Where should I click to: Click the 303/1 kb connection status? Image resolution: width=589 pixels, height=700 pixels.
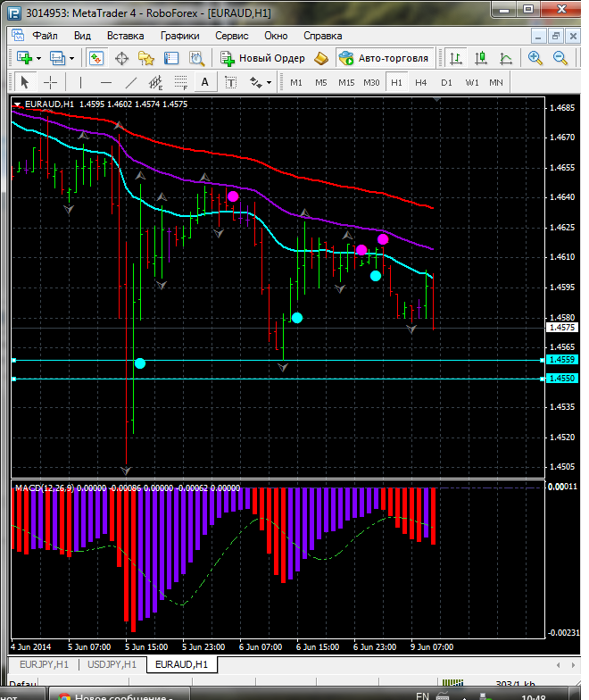516,684
